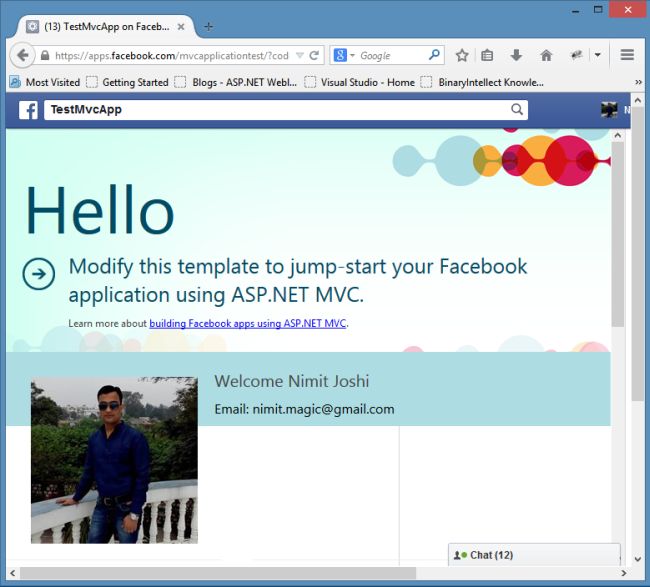Image resolution: width=650 pixels, height=587 pixels.
Task: Show bookmarks list icon
Action: coord(487,55)
